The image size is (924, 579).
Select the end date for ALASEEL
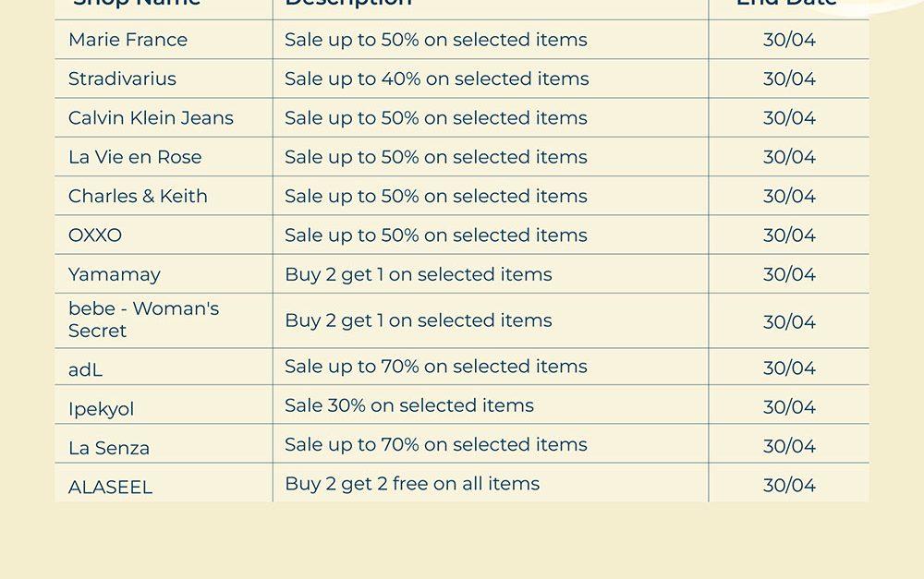789,485
